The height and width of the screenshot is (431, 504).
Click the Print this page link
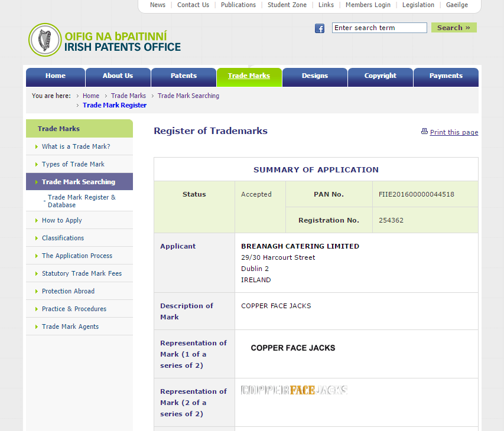pyautogui.click(x=454, y=132)
